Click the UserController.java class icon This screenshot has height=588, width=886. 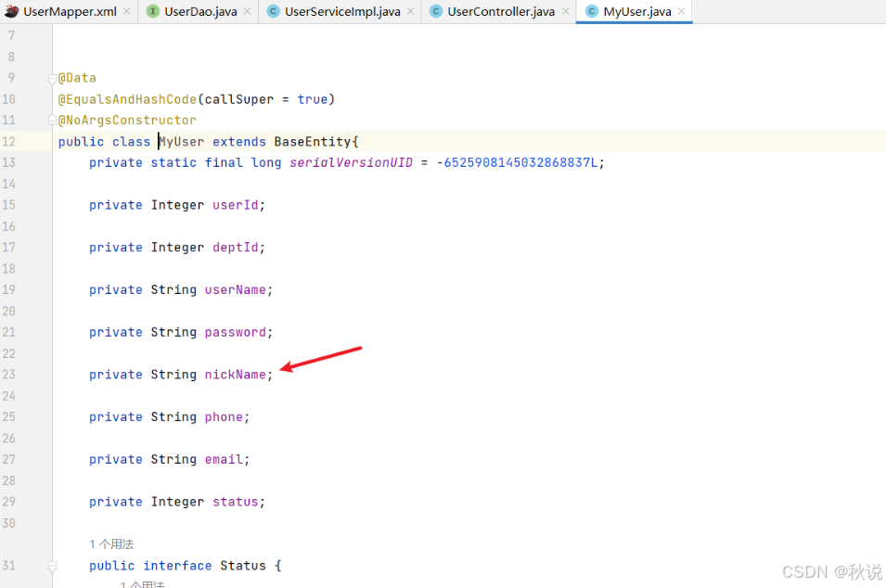coord(436,11)
